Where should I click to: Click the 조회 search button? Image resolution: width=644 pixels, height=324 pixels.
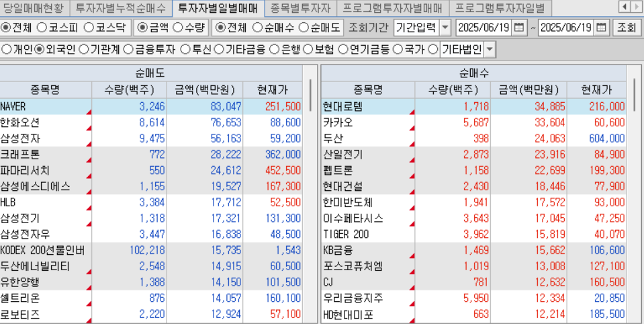tap(627, 28)
